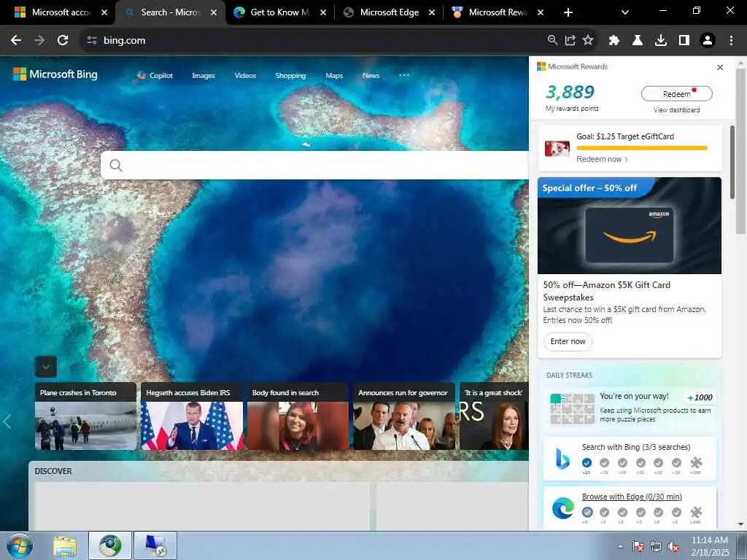Click the Action Center flag tray icon

pos(638,547)
